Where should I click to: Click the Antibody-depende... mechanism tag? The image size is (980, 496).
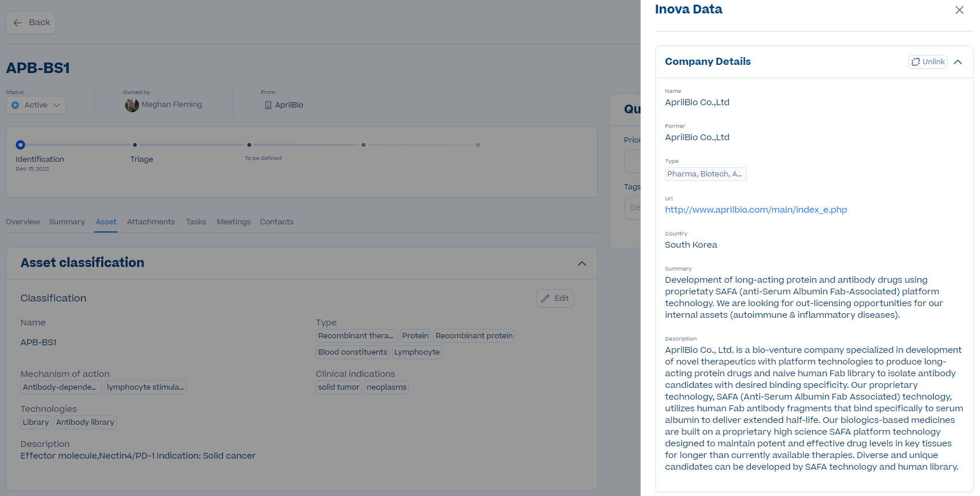click(x=61, y=387)
